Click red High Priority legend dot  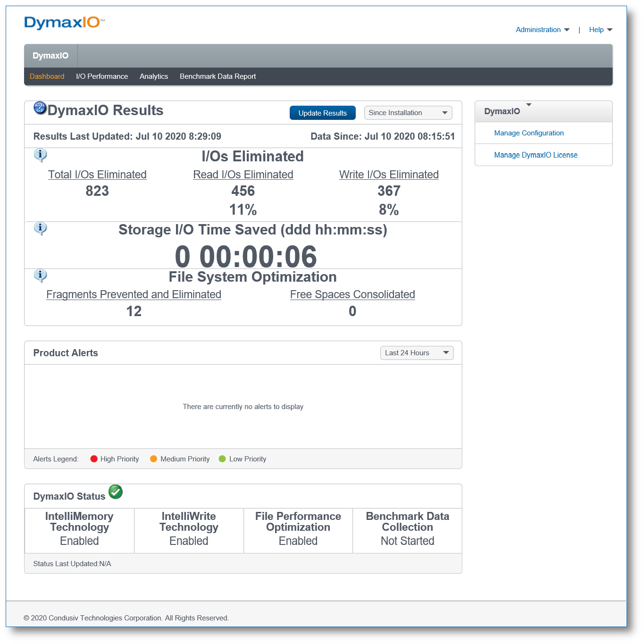[x=94, y=459]
